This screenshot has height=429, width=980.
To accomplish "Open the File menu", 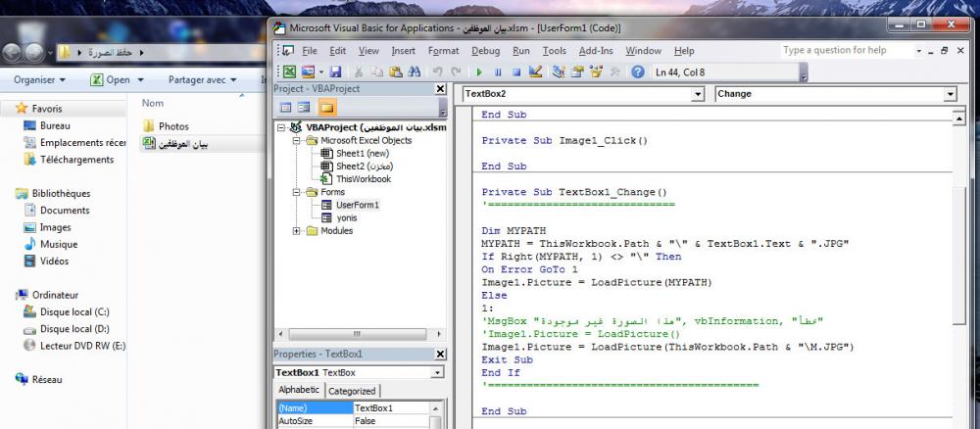I will pyautogui.click(x=310, y=51).
